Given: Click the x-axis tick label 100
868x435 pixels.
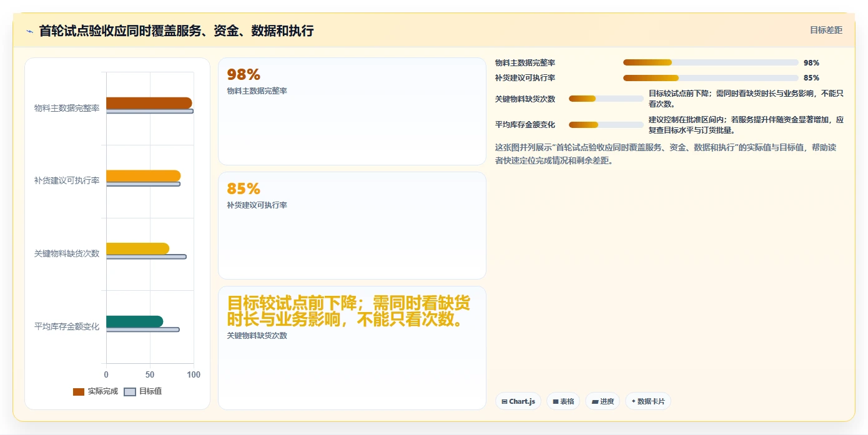Looking at the screenshot, I should [x=194, y=374].
